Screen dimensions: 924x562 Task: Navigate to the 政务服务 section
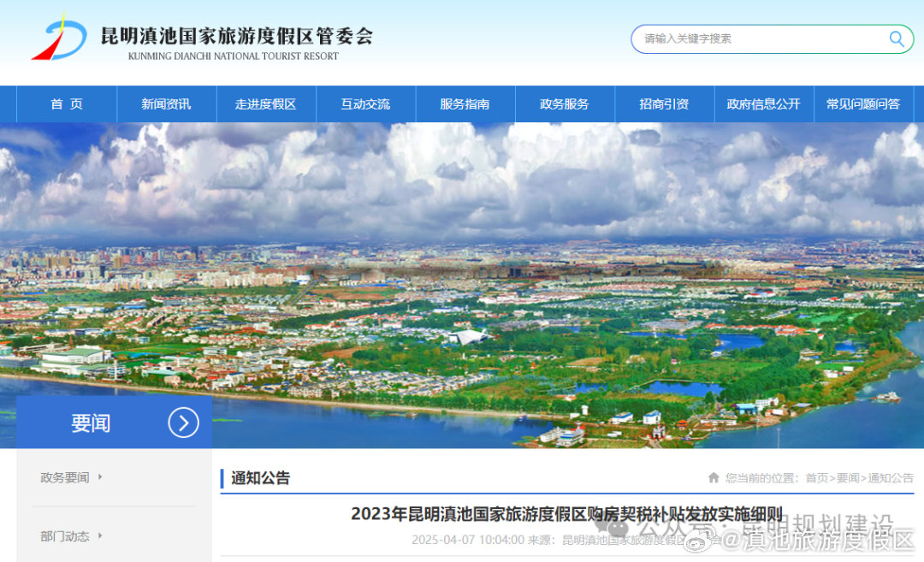[x=565, y=104]
